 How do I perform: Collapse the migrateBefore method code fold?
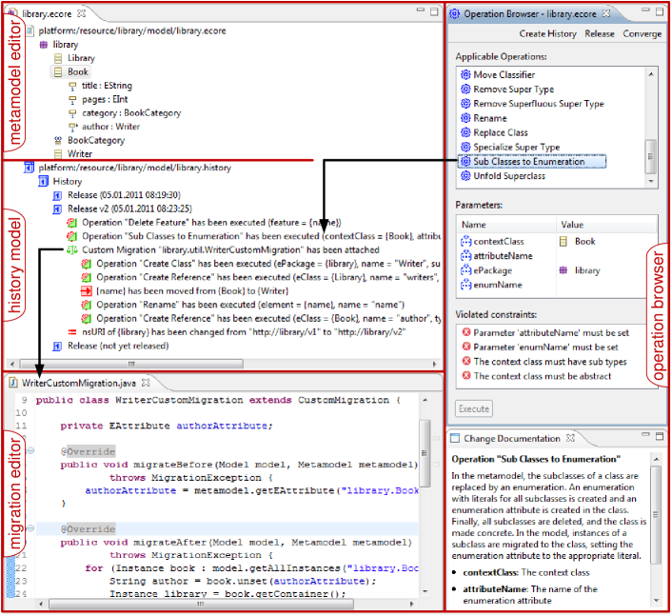(x=30, y=449)
